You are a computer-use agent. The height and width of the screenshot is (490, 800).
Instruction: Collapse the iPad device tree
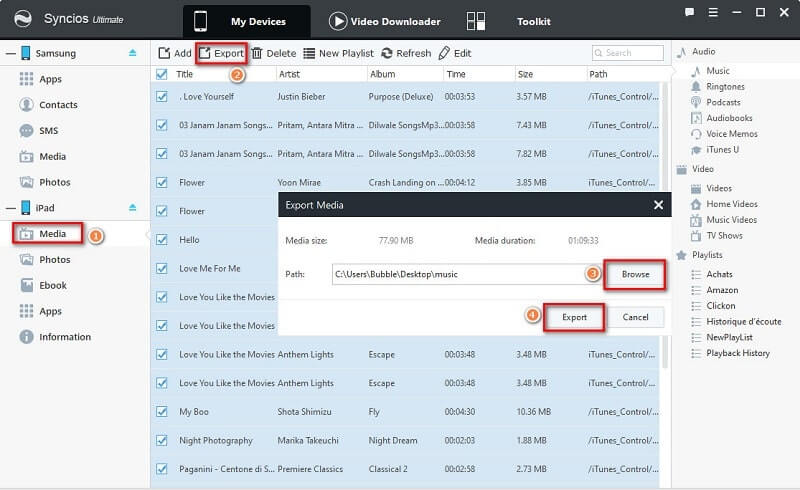pyautogui.click(x=10, y=208)
